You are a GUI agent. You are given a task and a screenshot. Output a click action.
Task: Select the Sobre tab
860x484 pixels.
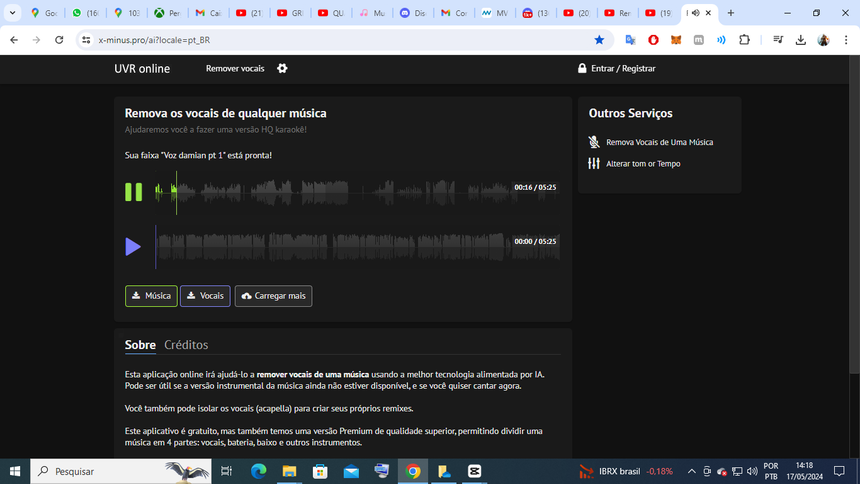pyautogui.click(x=140, y=345)
